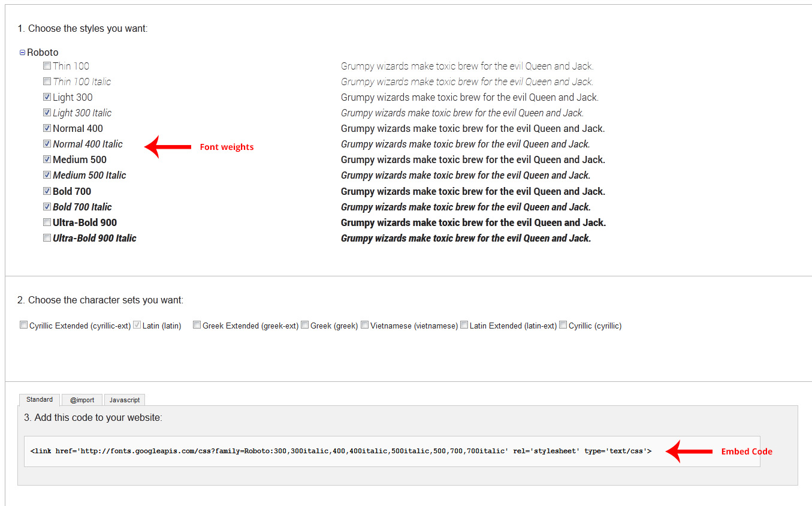Viewport: 812px width, 506px height.
Task: Deselect the Medium 500 style
Action: click(x=47, y=159)
